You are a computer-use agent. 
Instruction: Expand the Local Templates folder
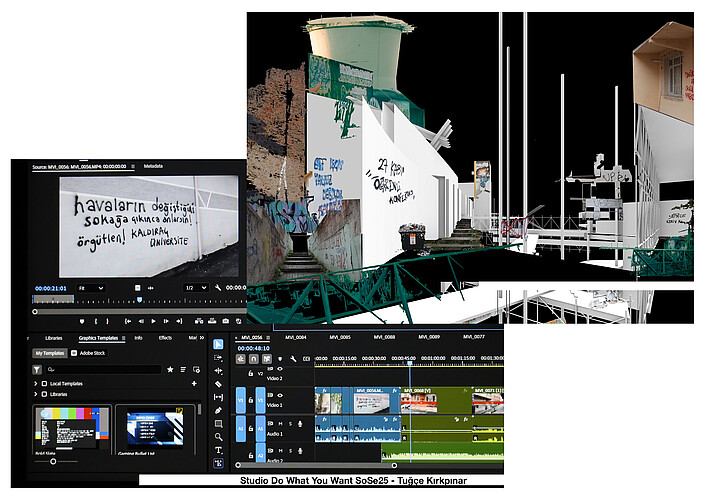click(x=36, y=384)
